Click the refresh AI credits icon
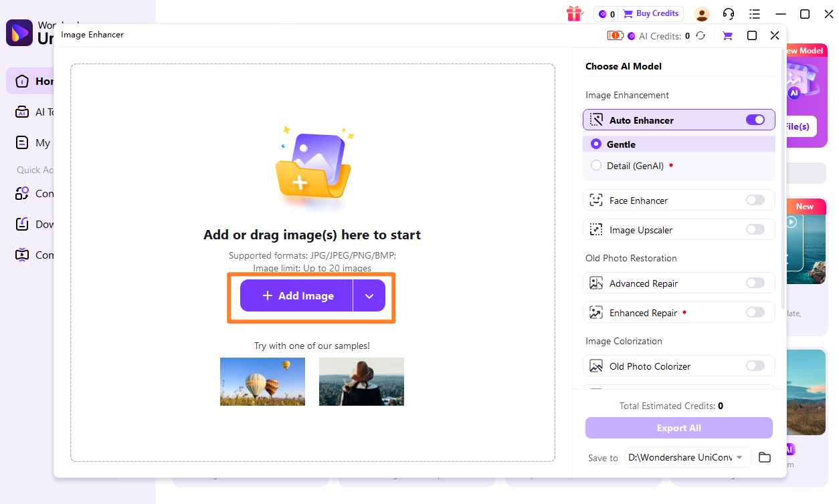The height and width of the screenshot is (504, 839). point(701,36)
